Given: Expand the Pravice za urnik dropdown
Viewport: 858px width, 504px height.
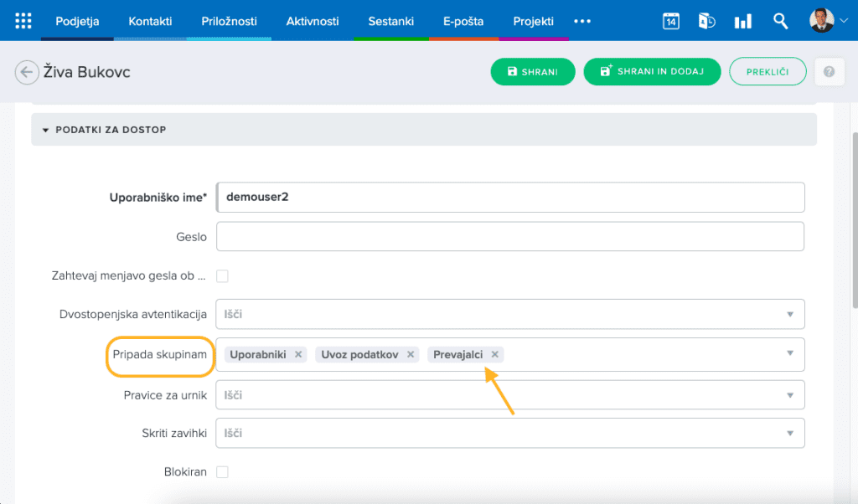Looking at the screenshot, I should pyautogui.click(x=509, y=394).
